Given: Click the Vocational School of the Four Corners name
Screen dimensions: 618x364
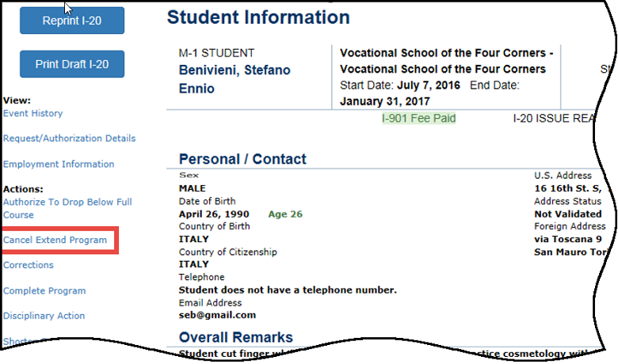Looking at the screenshot, I should coord(447,61).
